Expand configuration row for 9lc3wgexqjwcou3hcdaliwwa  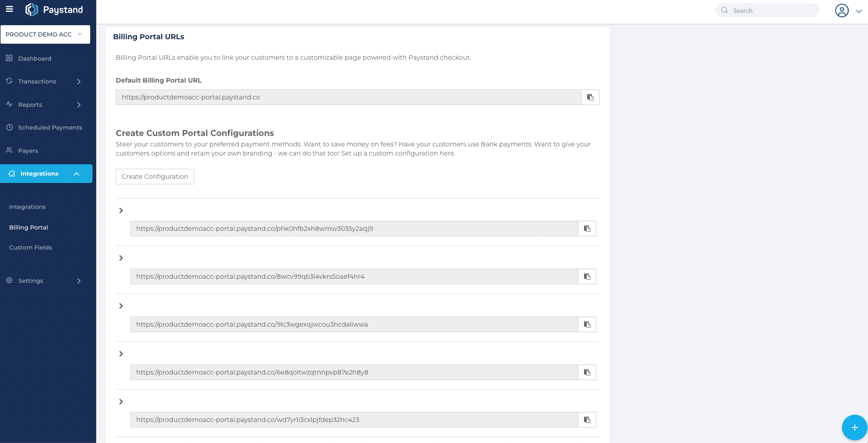pyautogui.click(x=121, y=306)
